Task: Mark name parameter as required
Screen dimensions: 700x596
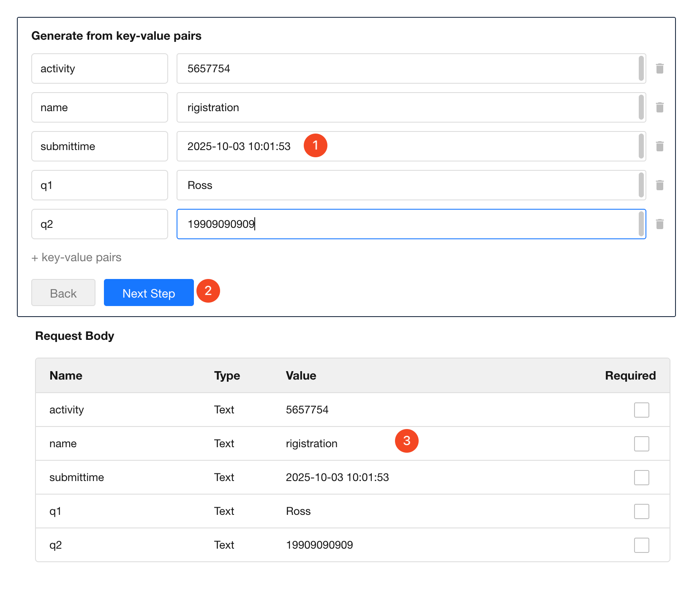Action: tap(641, 444)
